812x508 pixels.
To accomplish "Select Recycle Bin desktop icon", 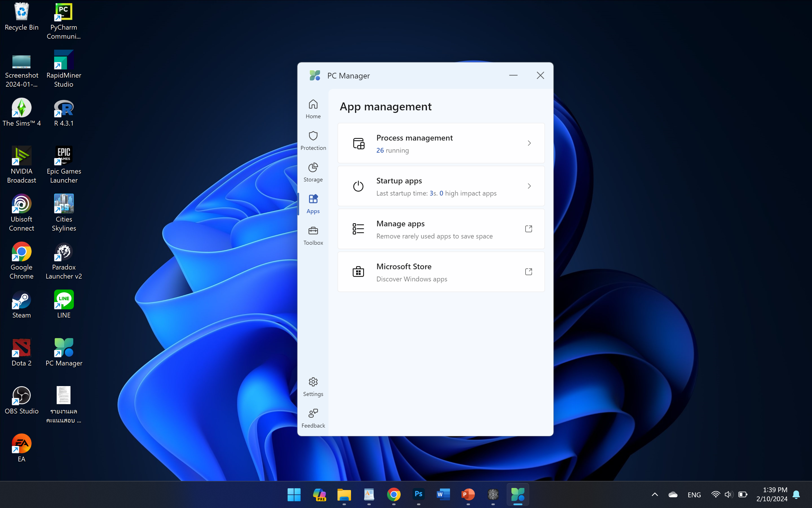I will pos(21,17).
